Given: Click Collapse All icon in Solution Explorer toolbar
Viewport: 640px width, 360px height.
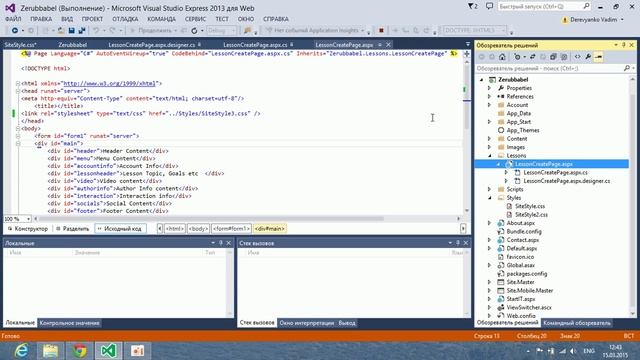Looking at the screenshot, I should [x=553, y=57].
